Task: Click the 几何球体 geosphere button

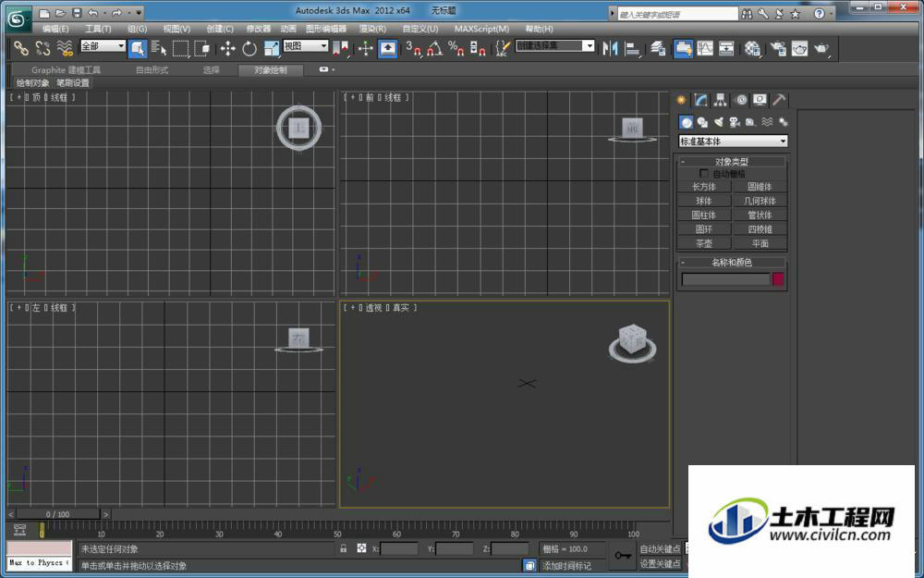Action: tap(760, 201)
